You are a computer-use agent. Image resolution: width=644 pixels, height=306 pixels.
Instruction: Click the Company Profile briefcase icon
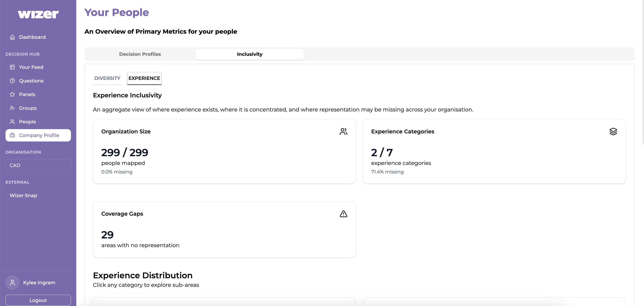[x=12, y=135]
